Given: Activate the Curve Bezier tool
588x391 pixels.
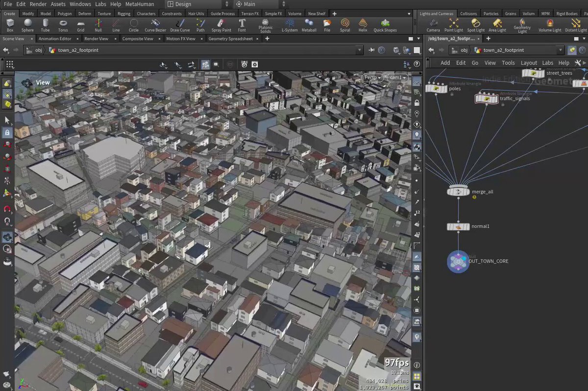Looking at the screenshot, I should 155,25.
